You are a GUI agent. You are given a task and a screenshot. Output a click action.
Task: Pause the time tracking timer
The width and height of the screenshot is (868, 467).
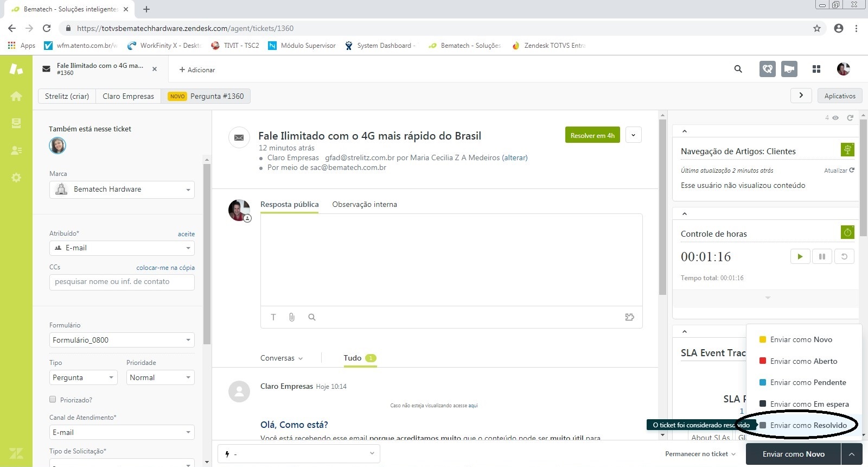click(x=822, y=256)
